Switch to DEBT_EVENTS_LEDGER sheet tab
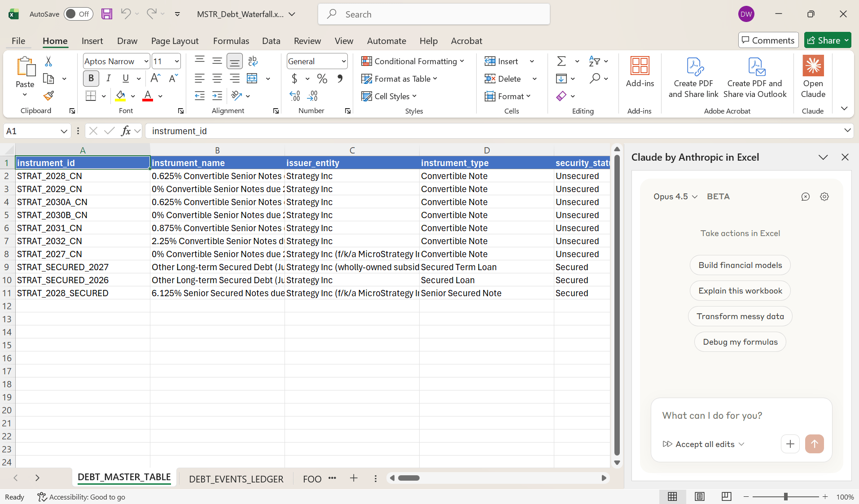The width and height of the screenshot is (859, 504). pyautogui.click(x=236, y=479)
